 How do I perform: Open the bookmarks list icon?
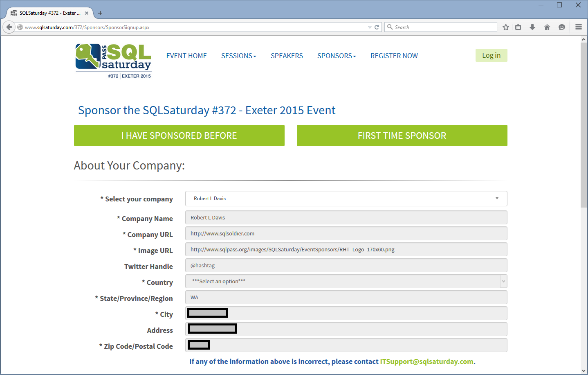[x=518, y=27]
